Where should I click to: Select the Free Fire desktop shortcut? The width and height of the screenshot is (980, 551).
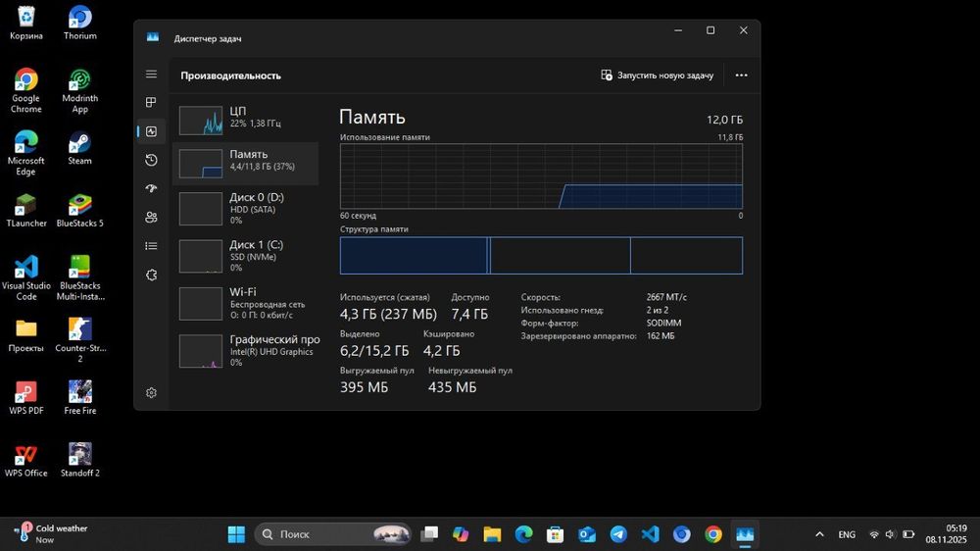(x=80, y=398)
